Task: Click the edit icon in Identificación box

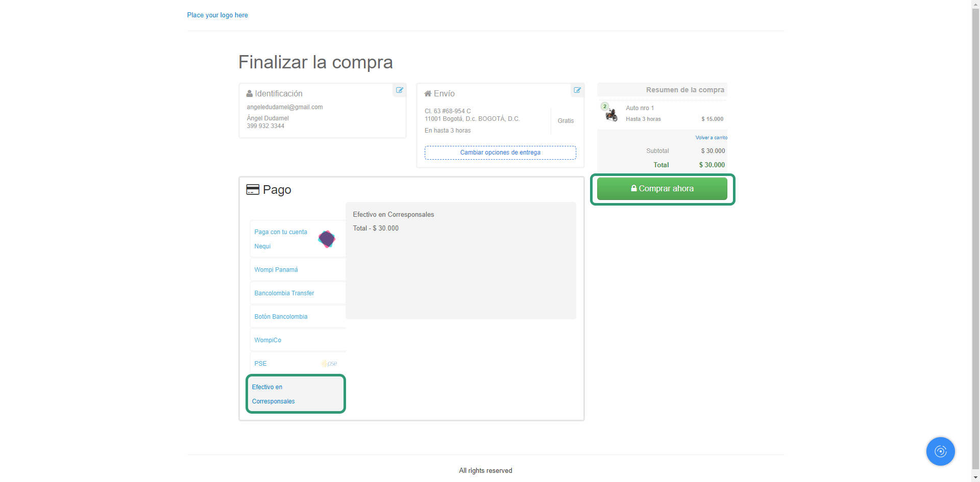Action: point(400,90)
